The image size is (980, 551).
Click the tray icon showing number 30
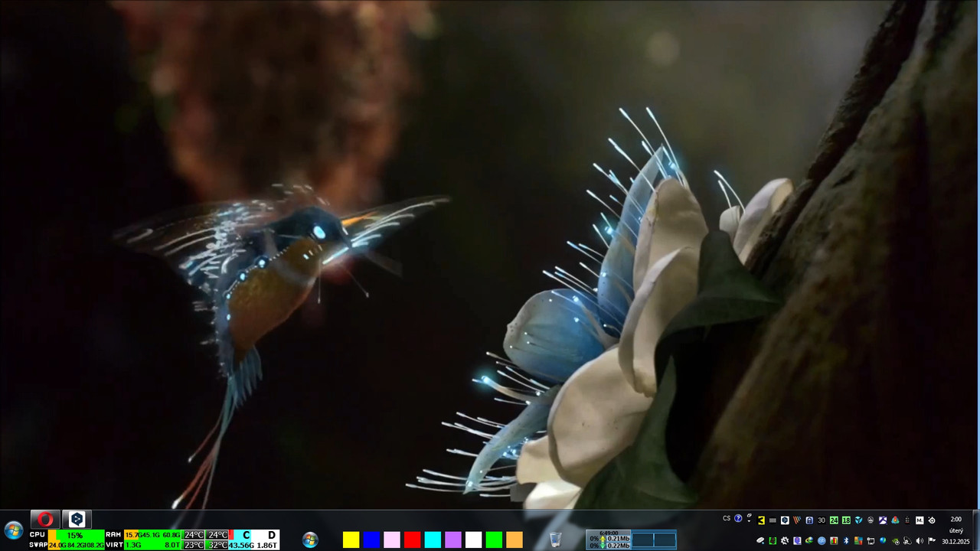pos(822,520)
